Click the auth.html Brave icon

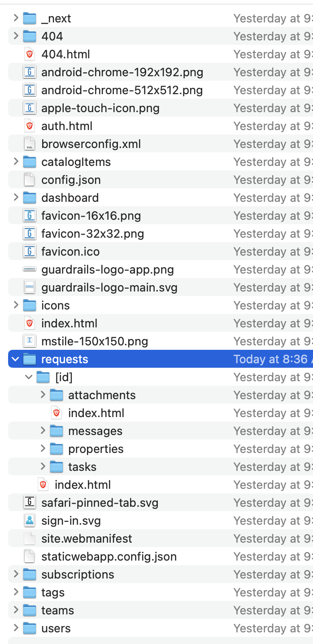tap(30, 126)
